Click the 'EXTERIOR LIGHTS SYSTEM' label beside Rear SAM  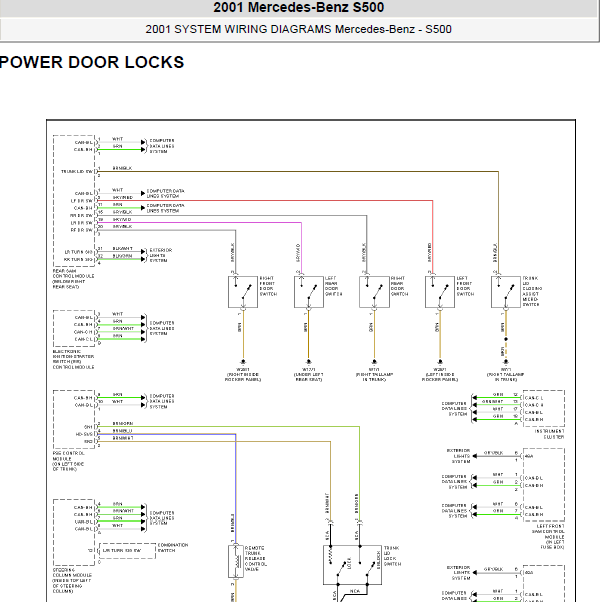point(160,255)
